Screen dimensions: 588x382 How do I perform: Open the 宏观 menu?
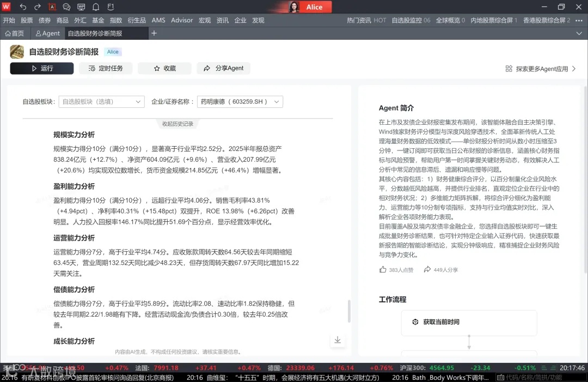click(x=205, y=20)
